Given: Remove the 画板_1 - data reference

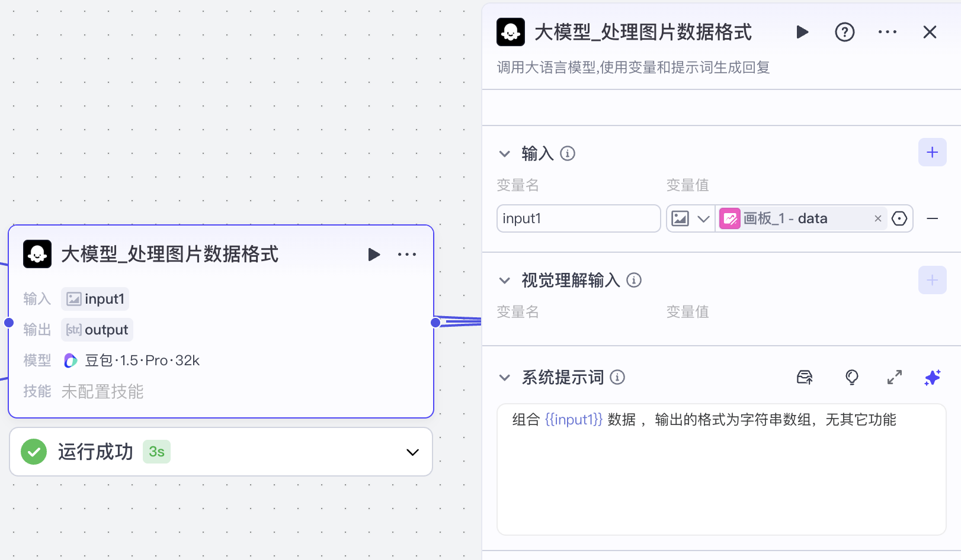Looking at the screenshot, I should (877, 218).
